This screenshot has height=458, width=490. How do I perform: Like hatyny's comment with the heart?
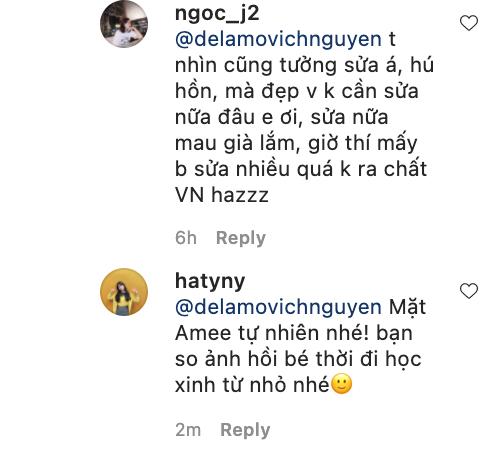click(x=469, y=291)
